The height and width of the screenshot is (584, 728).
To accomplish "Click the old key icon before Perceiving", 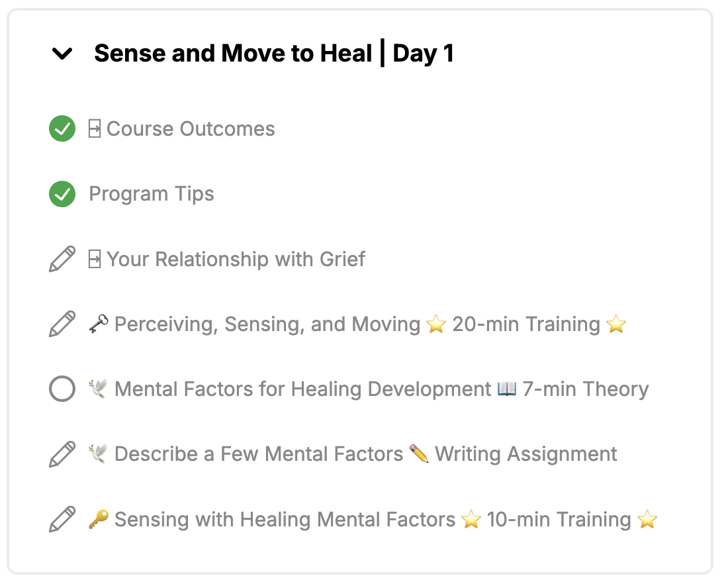I will click(99, 324).
